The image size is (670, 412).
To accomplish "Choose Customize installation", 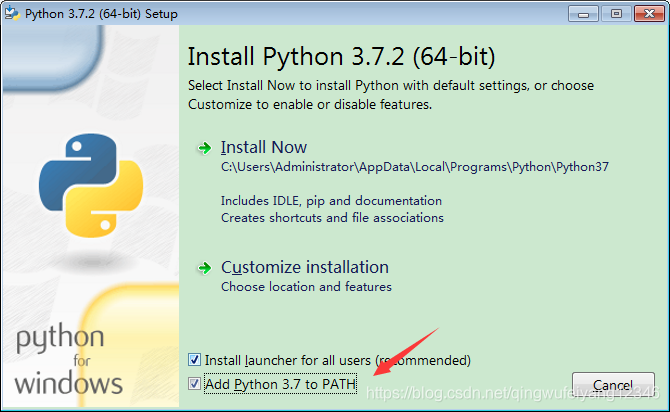I will pyautogui.click(x=305, y=268).
